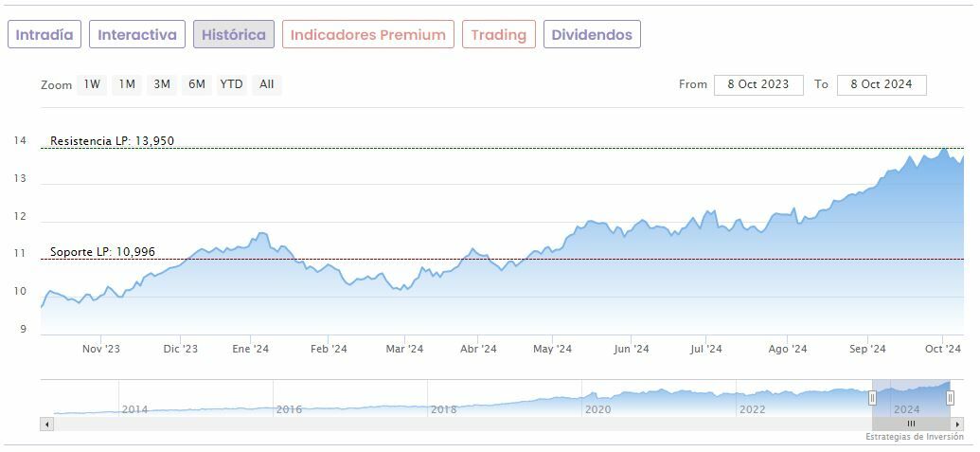Click the horizontal scrollbar thumb grip

[911, 424]
